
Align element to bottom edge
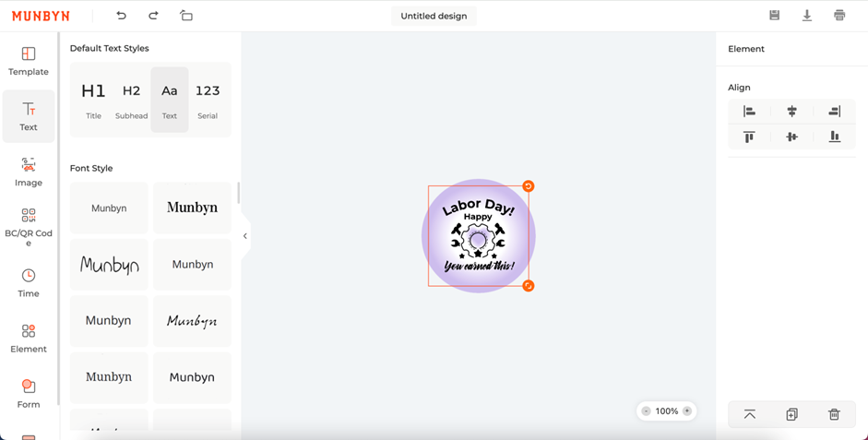[835, 137]
